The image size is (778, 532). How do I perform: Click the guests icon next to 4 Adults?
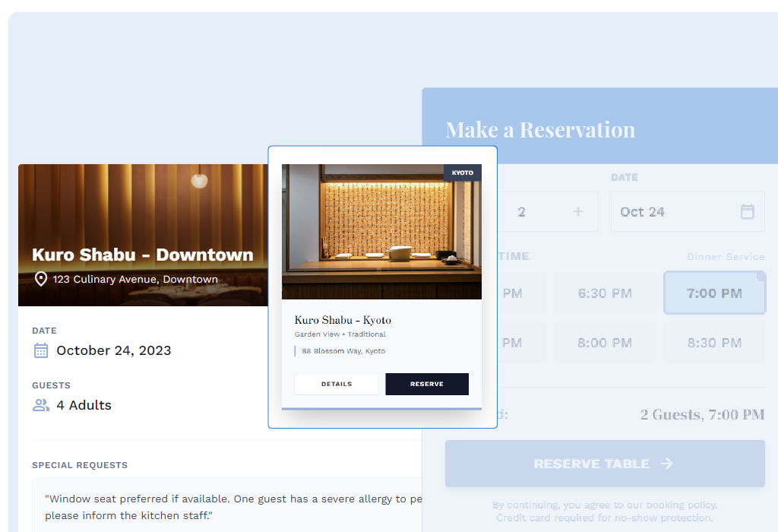click(40, 405)
